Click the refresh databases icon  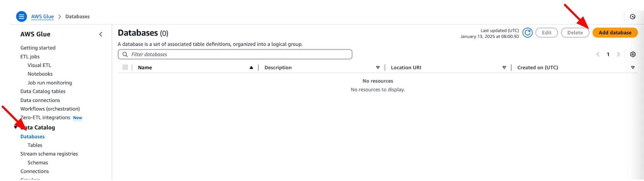pyautogui.click(x=527, y=33)
